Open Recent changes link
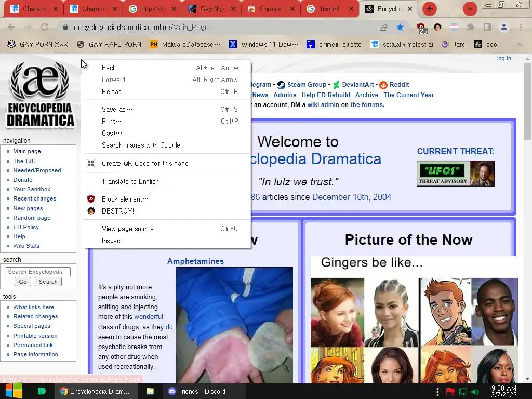 35,198
